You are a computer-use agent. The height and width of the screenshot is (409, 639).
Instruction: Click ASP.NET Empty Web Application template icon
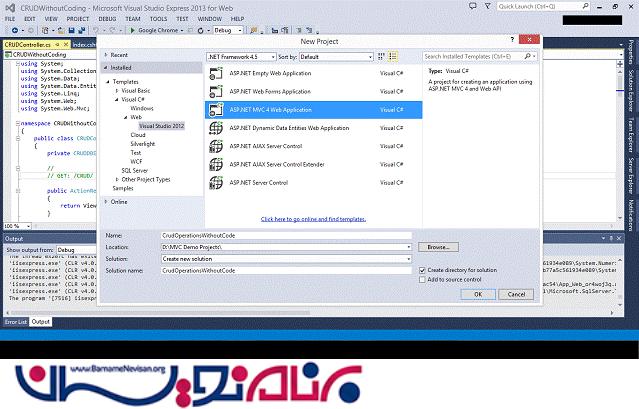tap(215, 73)
